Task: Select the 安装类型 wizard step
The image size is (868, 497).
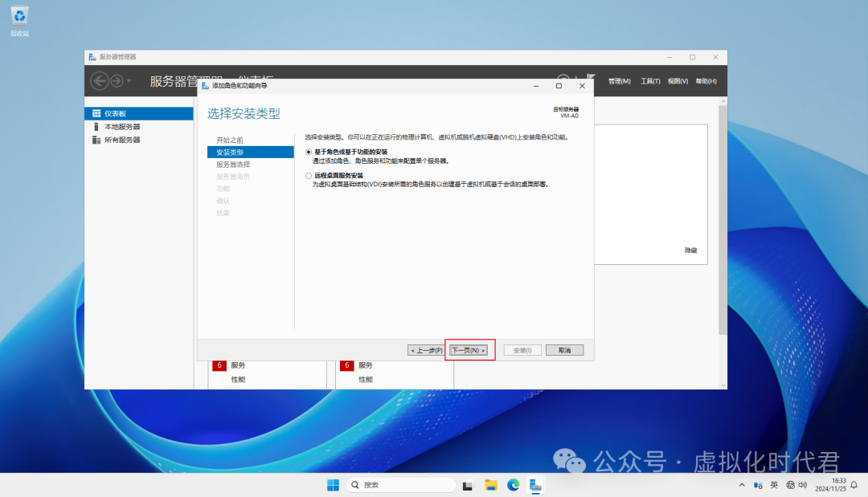Action: point(250,152)
